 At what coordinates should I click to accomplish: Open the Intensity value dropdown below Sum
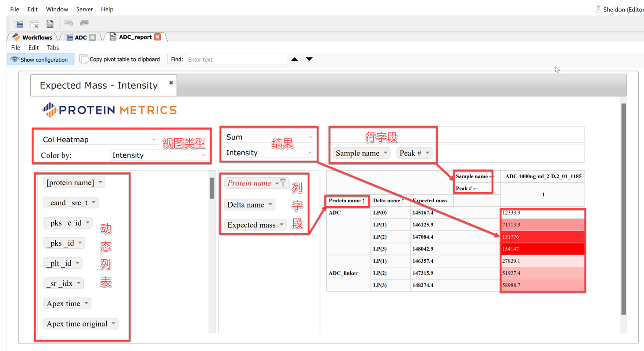tap(269, 153)
